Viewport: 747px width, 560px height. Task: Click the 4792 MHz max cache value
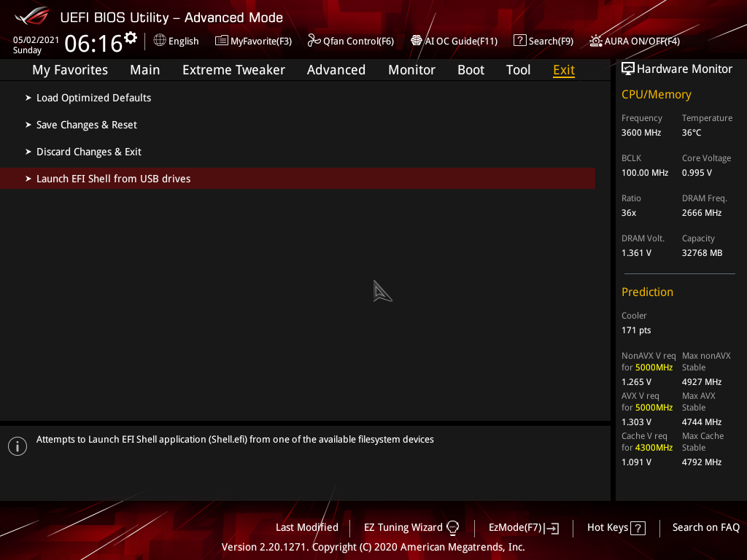click(x=701, y=462)
